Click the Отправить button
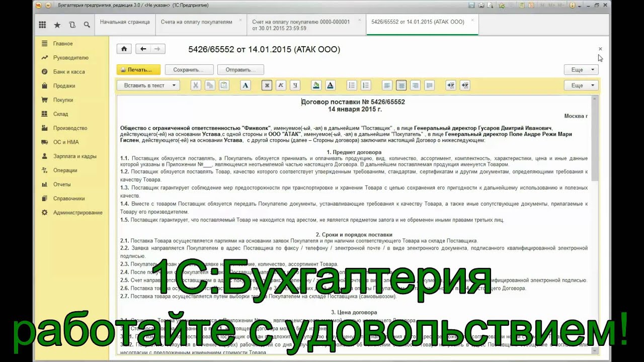Screen dimensions: 644x362 point(240,70)
